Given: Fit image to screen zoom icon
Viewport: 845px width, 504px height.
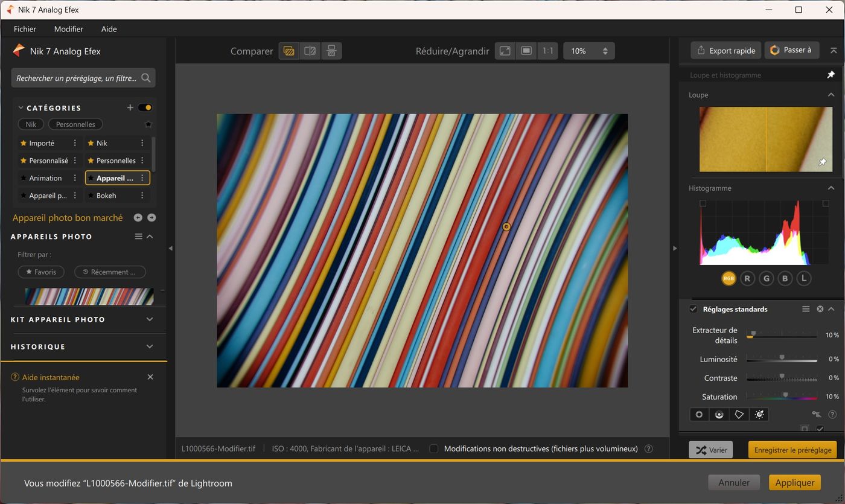Looking at the screenshot, I should click(x=505, y=51).
